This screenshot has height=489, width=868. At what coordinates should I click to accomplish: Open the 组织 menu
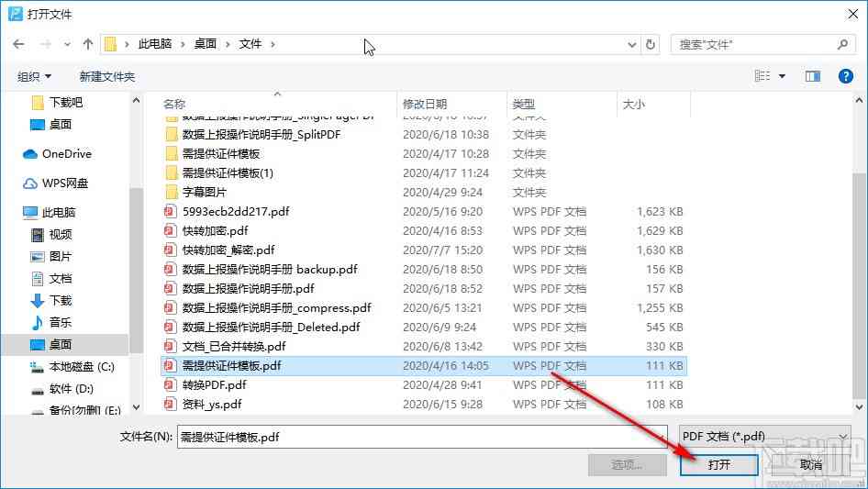click(34, 76)
